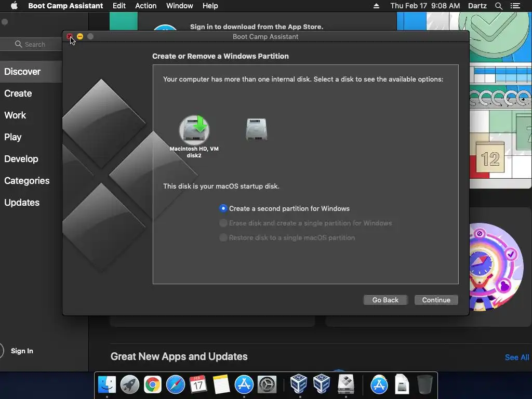
Task: Open Develop in the App Store sidebar
Action: pos(21,159)
